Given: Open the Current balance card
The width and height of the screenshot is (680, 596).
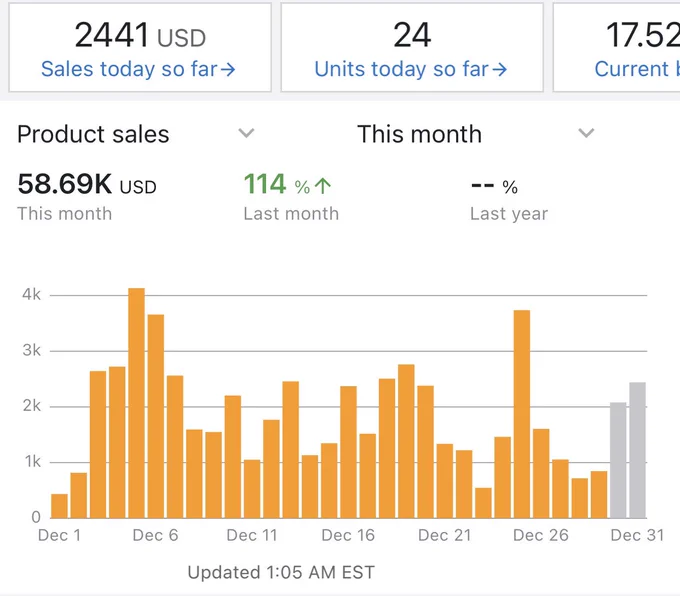Looking at the screenshot, I should pos(616,47).
